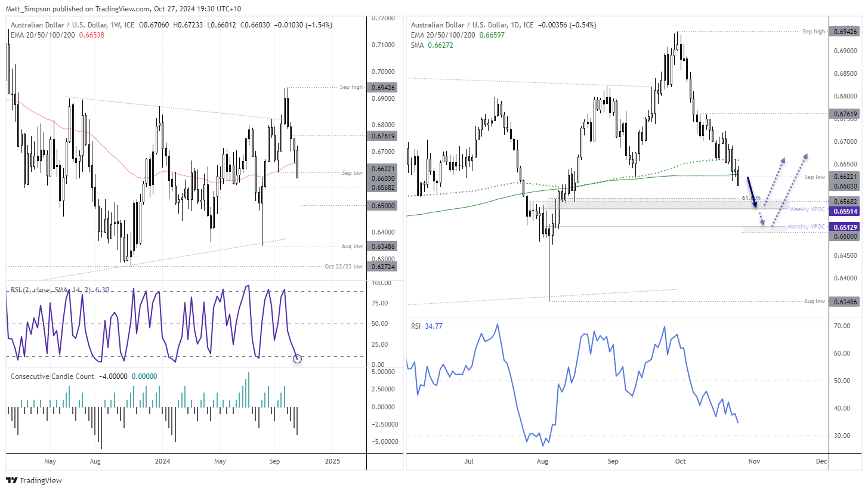Screen dimensions: 868x491
Task: Click the 0.71000 value on the weekly price axis
Action: tap(383, 45)
